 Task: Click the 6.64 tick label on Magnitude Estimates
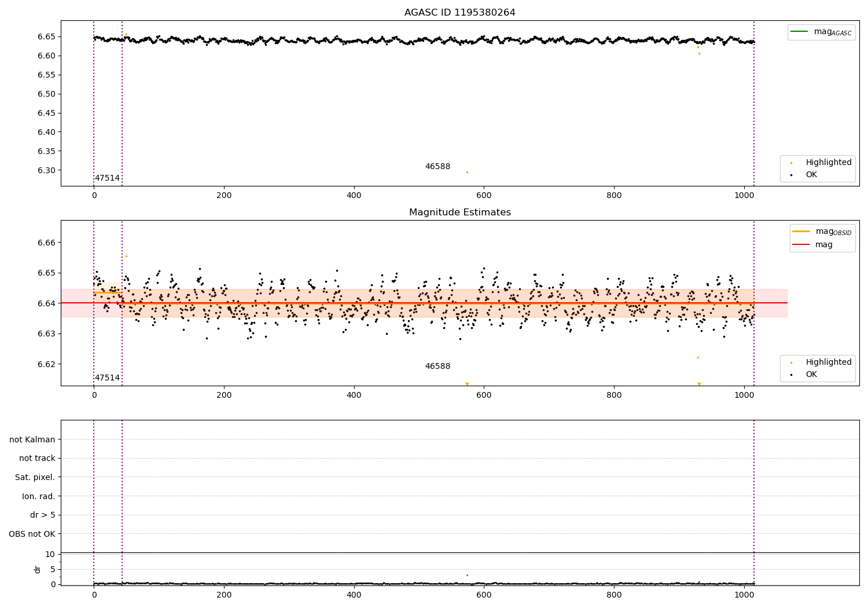click(x=46, y=303)
